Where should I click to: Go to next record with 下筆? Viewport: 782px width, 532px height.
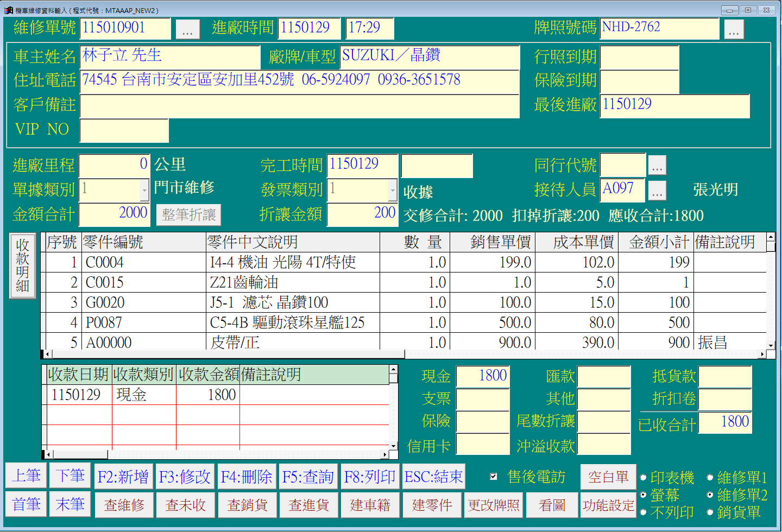point(70,476)
